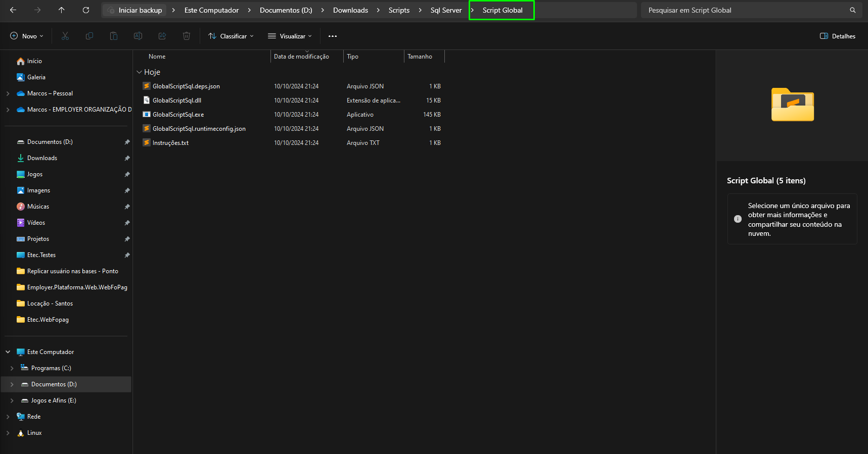Open the See more three-dots menu
The width and height of the screenshot is (868, 454).
(x=333, y=36)
